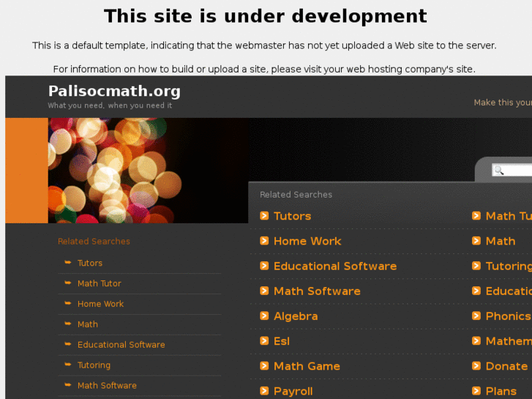Click the Make this your homepage link
This screenshot has height=399, width=532.
503,102
